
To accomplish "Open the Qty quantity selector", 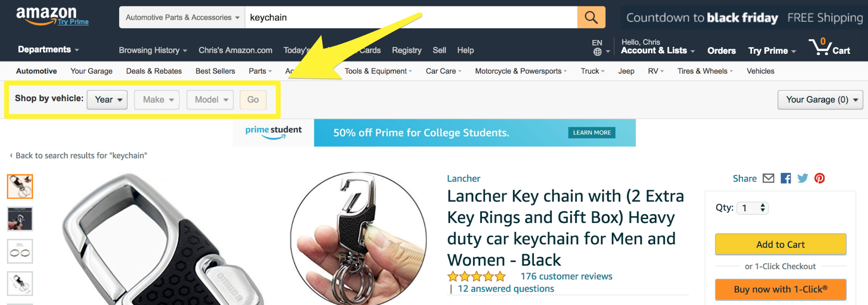I will [x=752, y=208].
